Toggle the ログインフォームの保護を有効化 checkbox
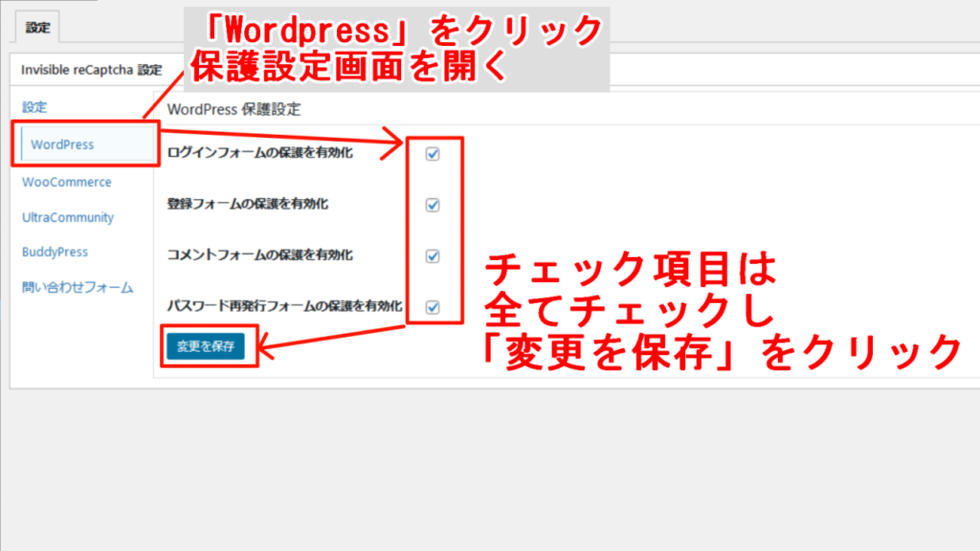 pos(433,154)
